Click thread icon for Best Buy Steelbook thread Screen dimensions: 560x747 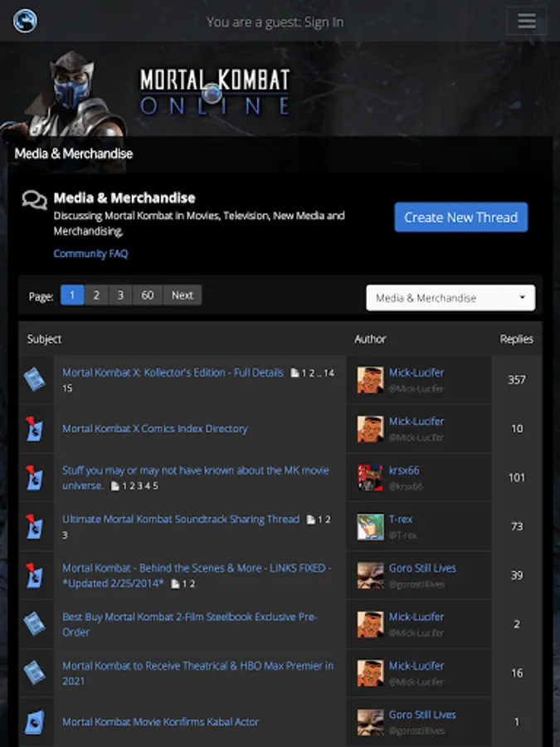[34, 624]
